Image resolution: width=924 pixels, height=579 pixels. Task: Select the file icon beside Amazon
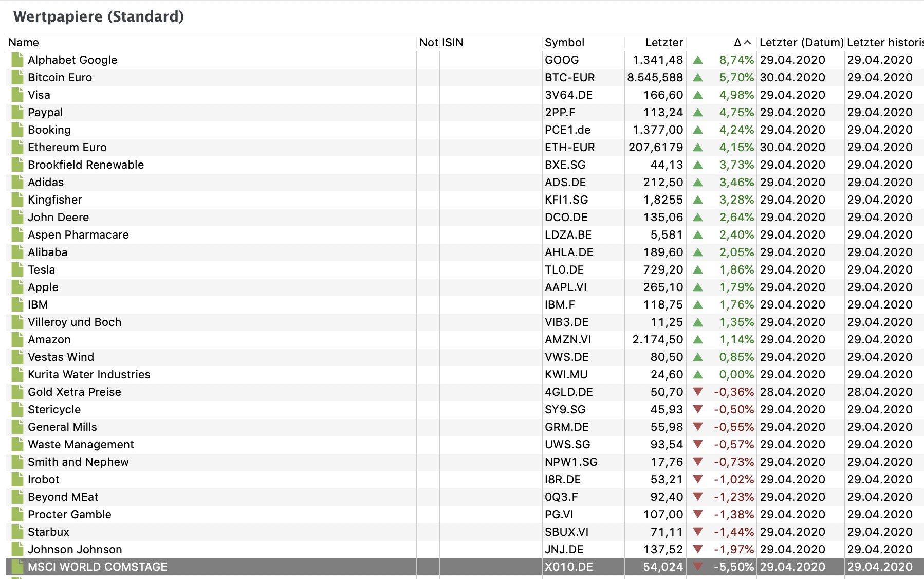17,339
